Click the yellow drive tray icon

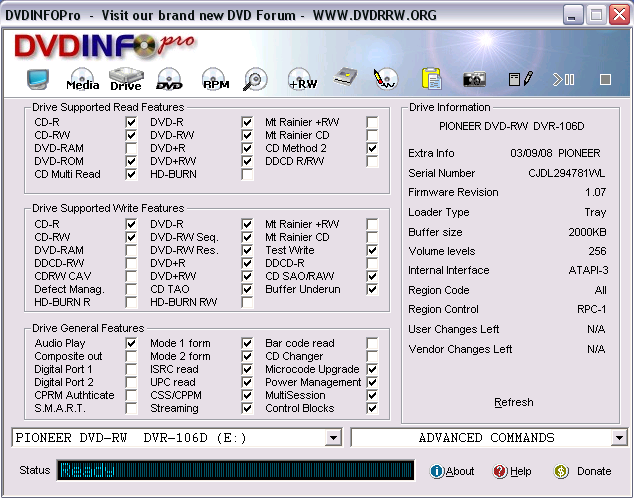tap(346, 78)
